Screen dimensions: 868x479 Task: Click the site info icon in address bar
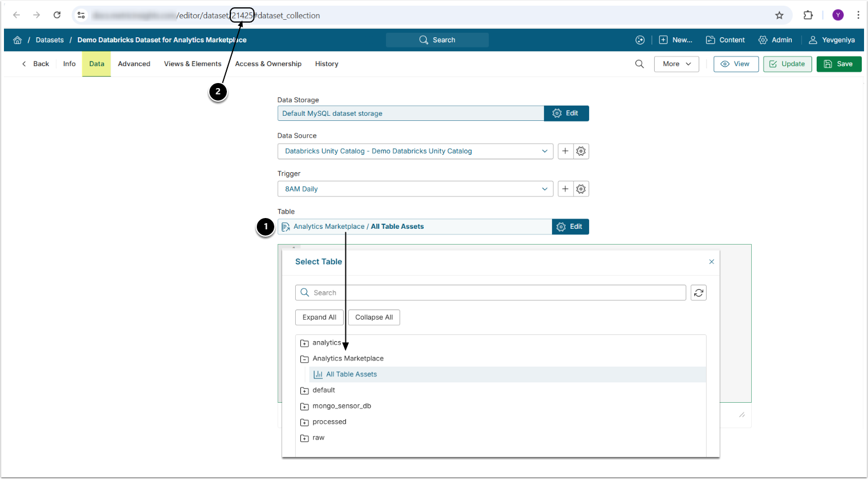click(81, 15)
